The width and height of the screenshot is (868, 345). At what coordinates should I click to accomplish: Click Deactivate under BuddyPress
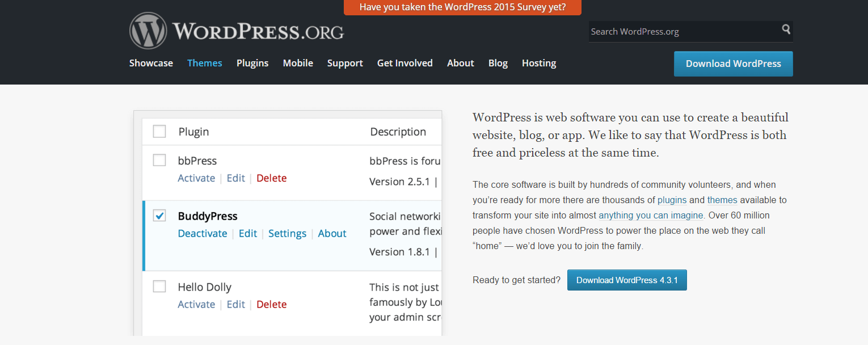click(203, 233)
